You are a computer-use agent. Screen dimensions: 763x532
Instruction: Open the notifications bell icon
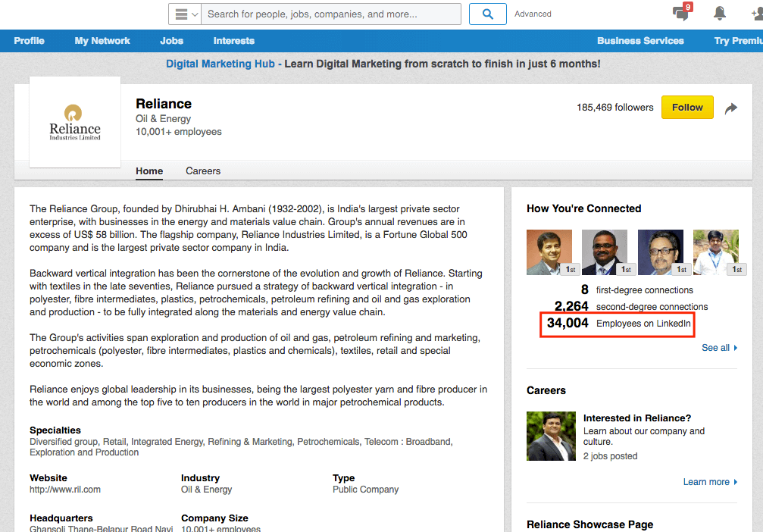[x=720, y=13]
